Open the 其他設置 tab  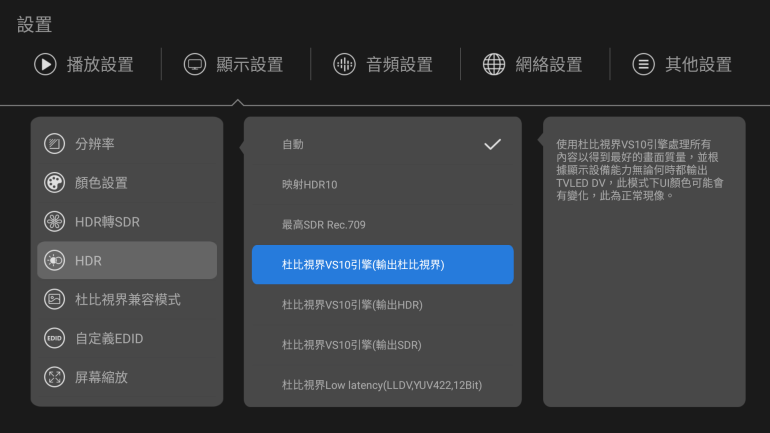682,64
